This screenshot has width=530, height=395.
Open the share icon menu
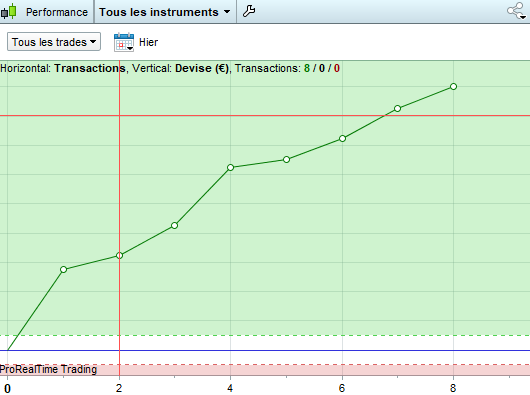point(516,11)
